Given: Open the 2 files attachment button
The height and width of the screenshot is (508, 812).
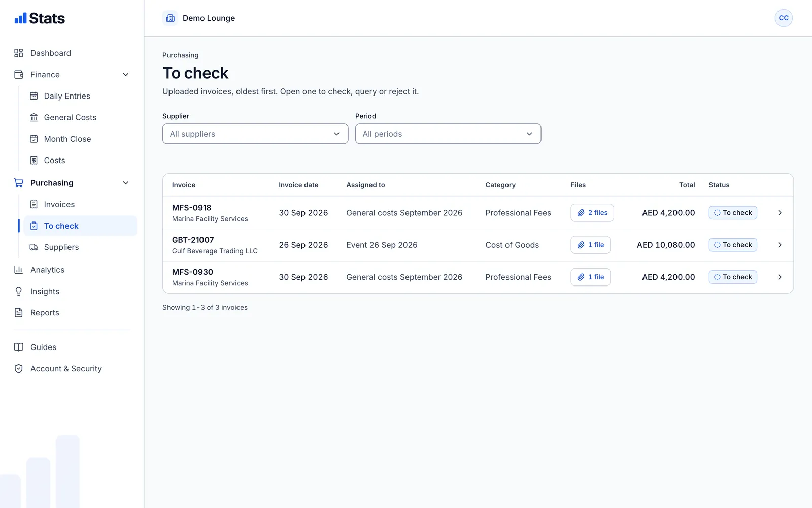Looking at the screenshot, I should pos(592,213).
